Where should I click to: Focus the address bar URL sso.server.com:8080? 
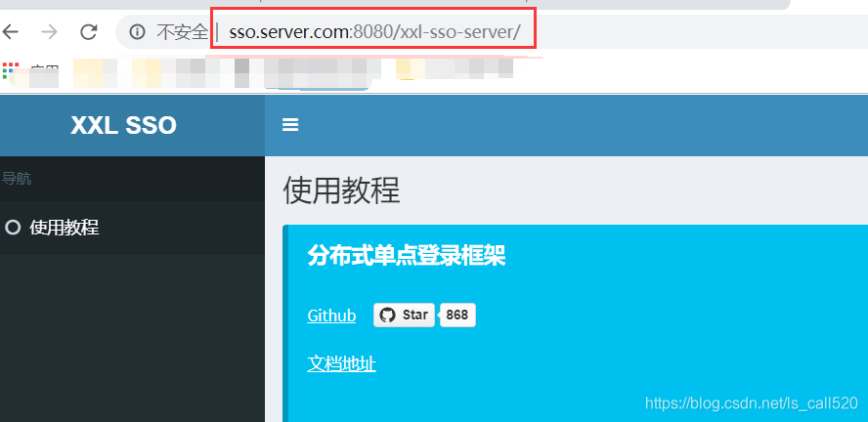[x=374, y=32]
